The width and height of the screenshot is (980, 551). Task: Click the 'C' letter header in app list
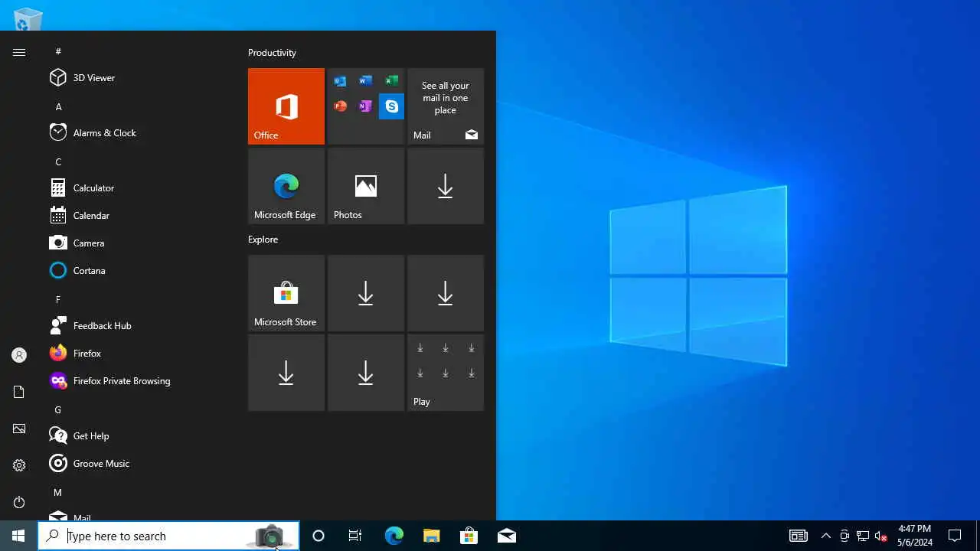point(58,161)
